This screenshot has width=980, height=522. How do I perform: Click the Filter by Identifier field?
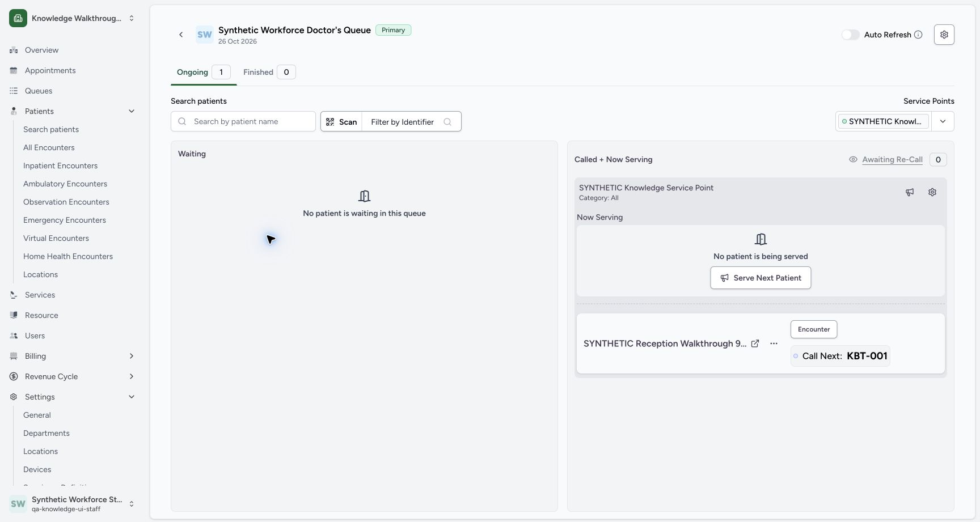pyautogui.click(x=411, y=122)
